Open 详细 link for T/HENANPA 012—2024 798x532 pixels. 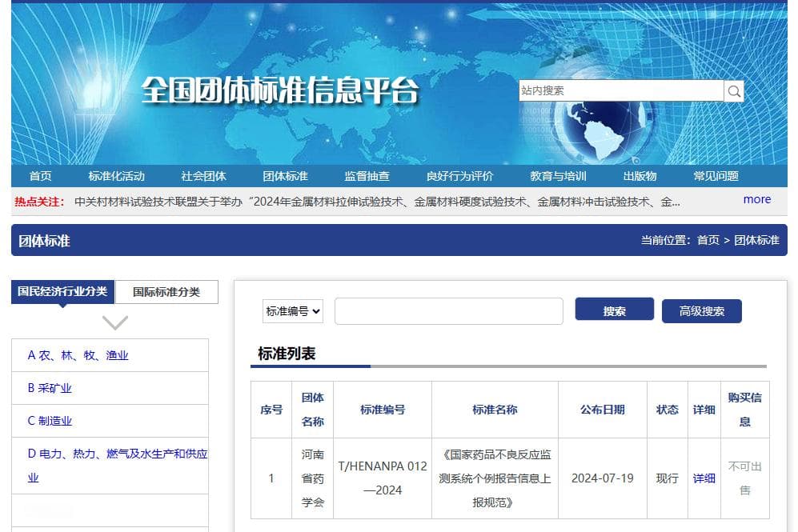click(704, 478)
